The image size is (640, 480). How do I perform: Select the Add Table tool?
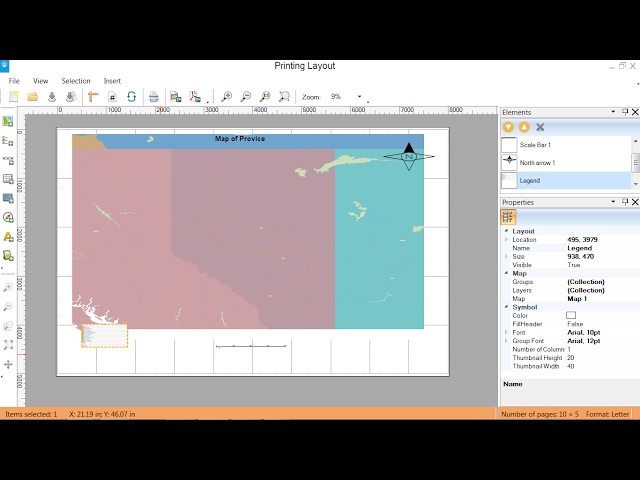(8, 179)
